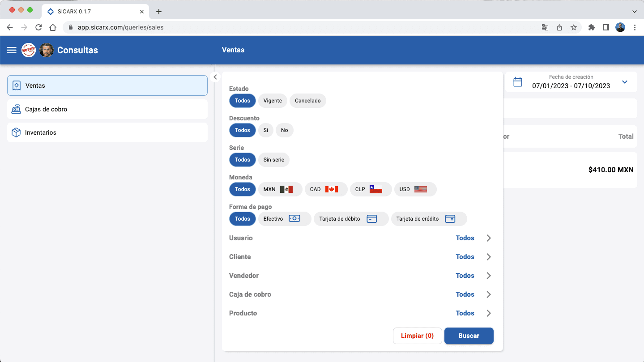Click the user avatar in the header
Screen dimensions: 644x362
click(x=47, y=50)
